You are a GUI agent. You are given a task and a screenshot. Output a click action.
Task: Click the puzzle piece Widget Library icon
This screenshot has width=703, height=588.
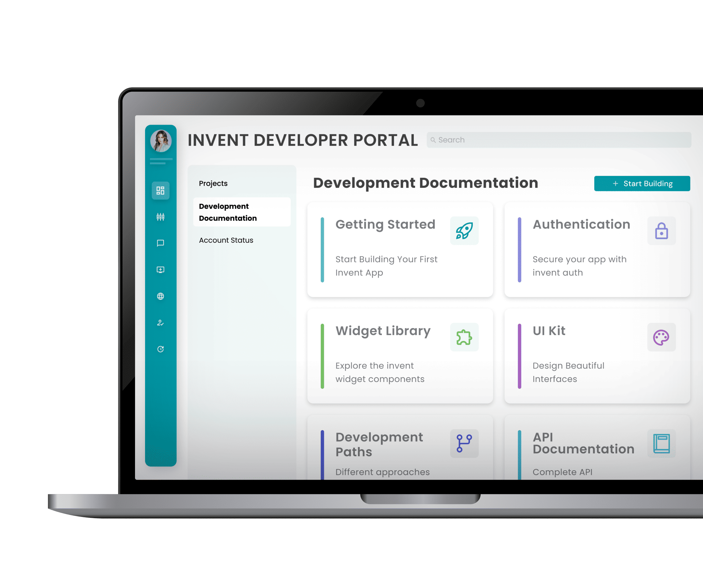[464, 337]
